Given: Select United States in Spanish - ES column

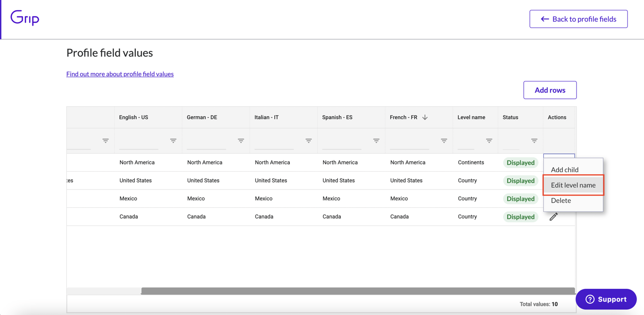Looking at the screenshot, I should [x=338, y=181].
